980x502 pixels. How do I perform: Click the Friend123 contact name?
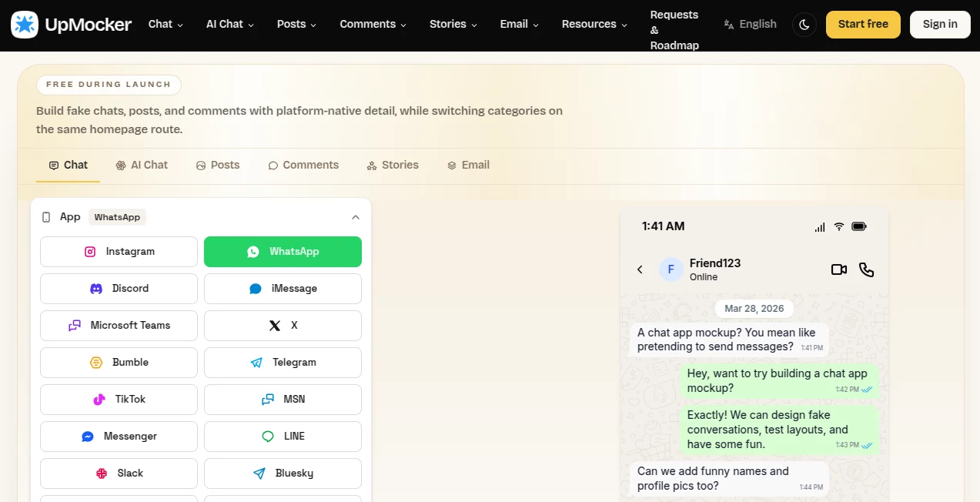point(715,263)
